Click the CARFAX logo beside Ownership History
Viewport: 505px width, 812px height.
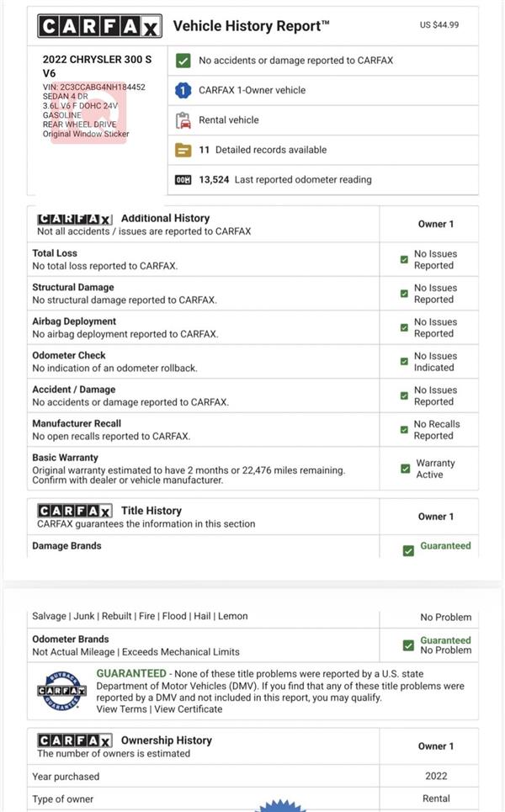click(x=75, y=740)
